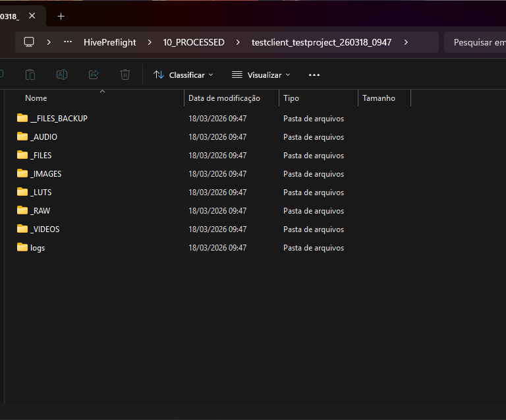Click the rename icon in toolbar
506x420 pixels.
(62, 75)
